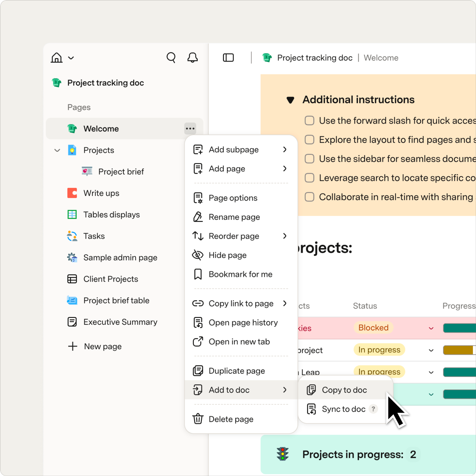The image size is (476, 476).
Task: Expand the Add page submenu arrow
Action: [285, 169]
